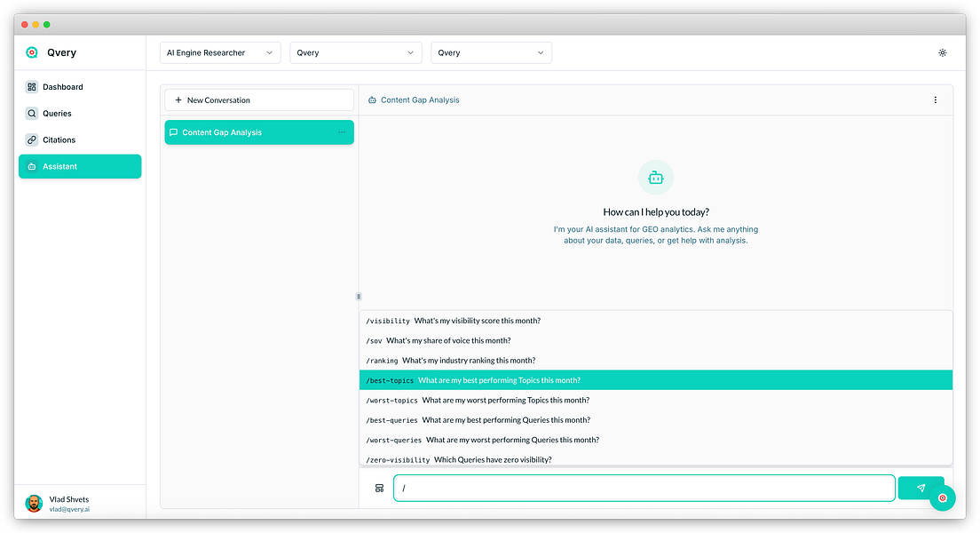Click the plus icon in New Conversation

pos(178,100)
